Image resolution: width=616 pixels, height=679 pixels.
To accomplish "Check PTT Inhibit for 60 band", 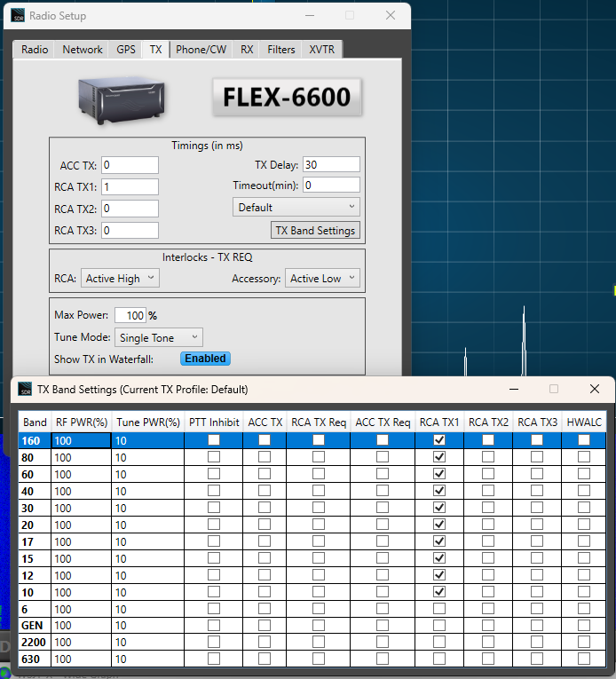I will tap(214, 474).
